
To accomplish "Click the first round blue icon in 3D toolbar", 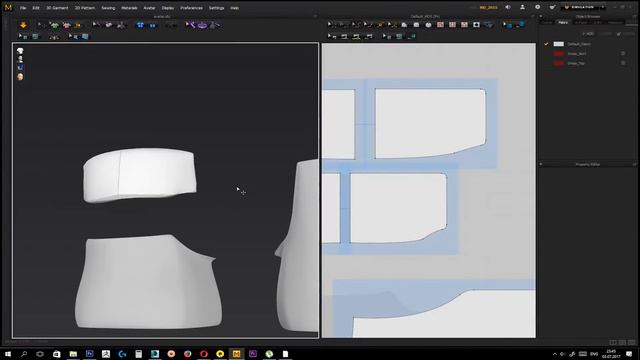I will point(140,25).
